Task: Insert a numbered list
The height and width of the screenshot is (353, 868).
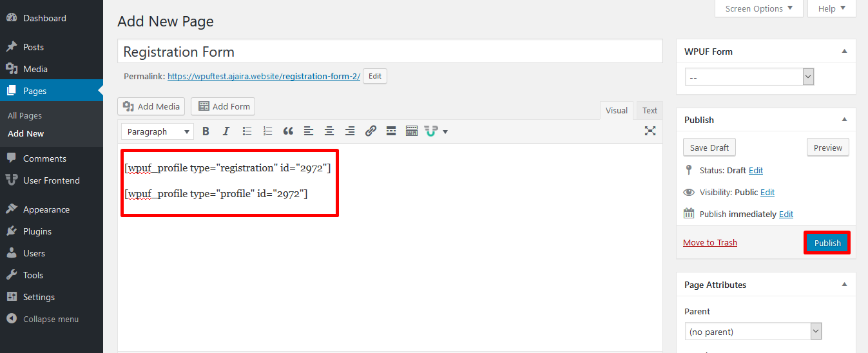Action: [x=267, y=131]
